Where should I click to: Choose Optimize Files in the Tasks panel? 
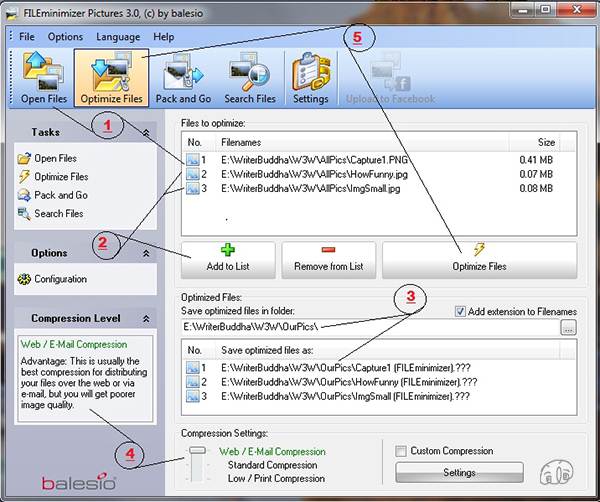pyautogui.click(x=53, y=177)
